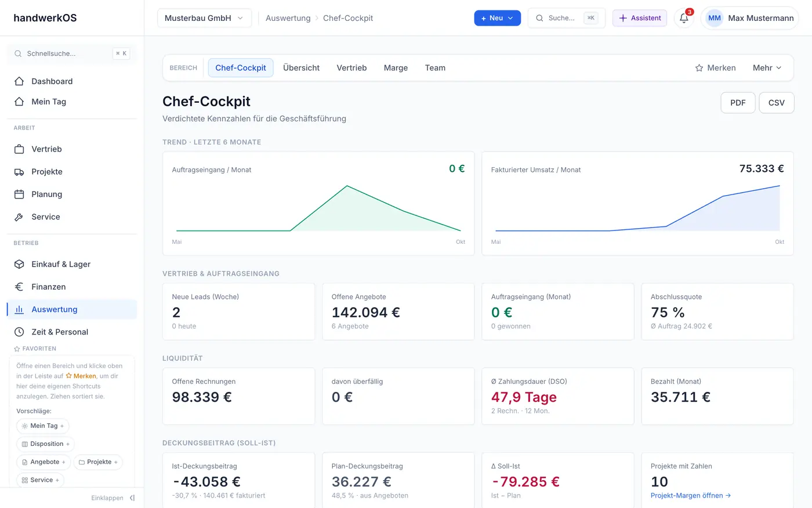Image resolution: width=812 pixels, height=508 pixels.
Task: Add the Mein Tag suggestion chip
Action: 42,426
